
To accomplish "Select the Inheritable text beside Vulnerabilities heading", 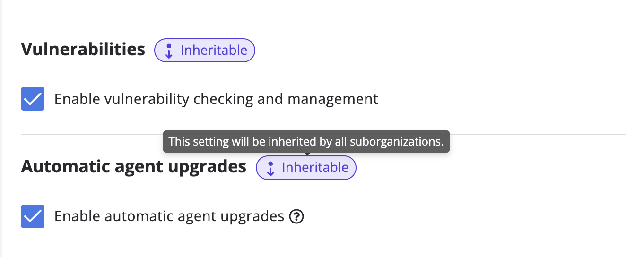I will tap(214, 50).
